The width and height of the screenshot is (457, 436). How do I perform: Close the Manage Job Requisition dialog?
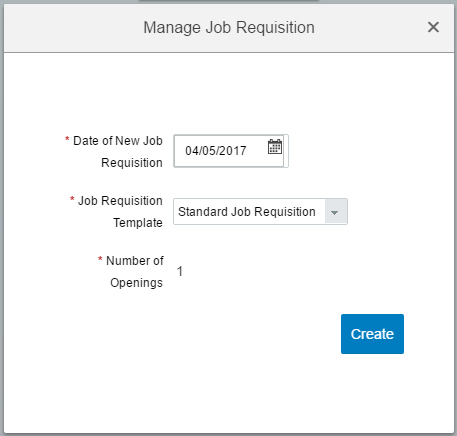point(433,27)
